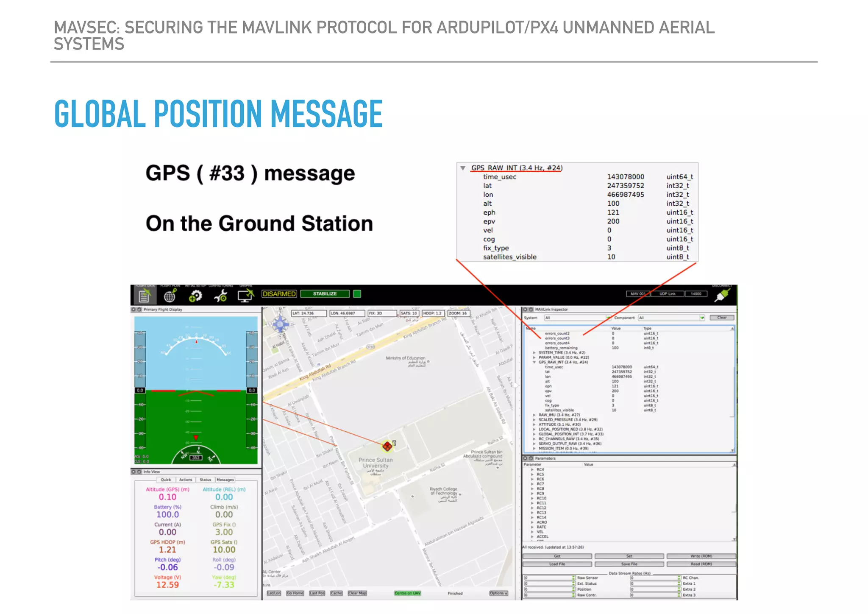Screen dimensions: 868x614
Task: Open the Flight Plan globe icon
Action: pyautogui.click(x=170, y=296)
